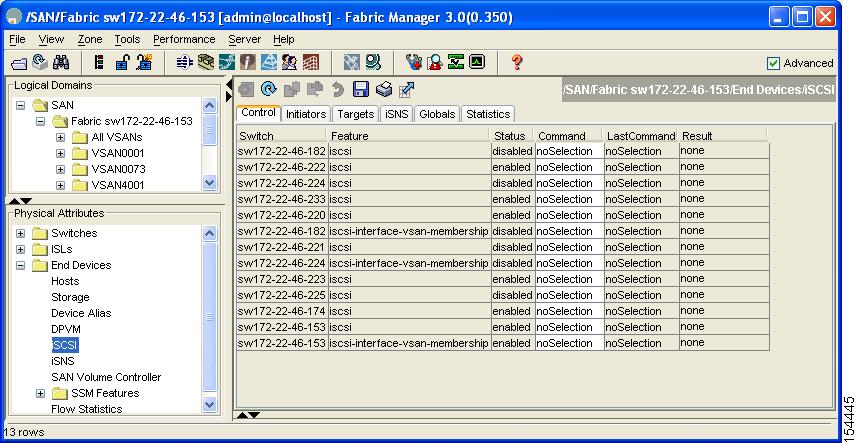
Task: Click the rediscover fabric icon in main toolbar
Action: [40, 62]
